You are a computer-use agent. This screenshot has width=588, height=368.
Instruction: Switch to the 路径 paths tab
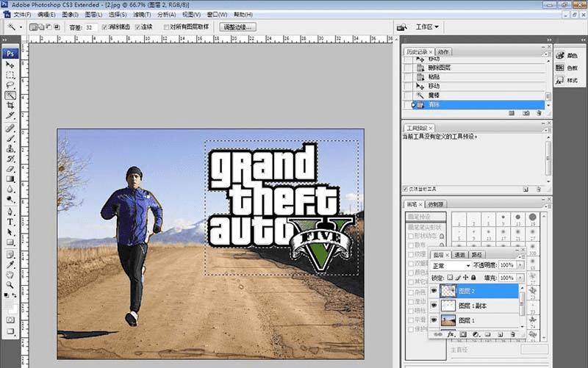pos(476,255)
